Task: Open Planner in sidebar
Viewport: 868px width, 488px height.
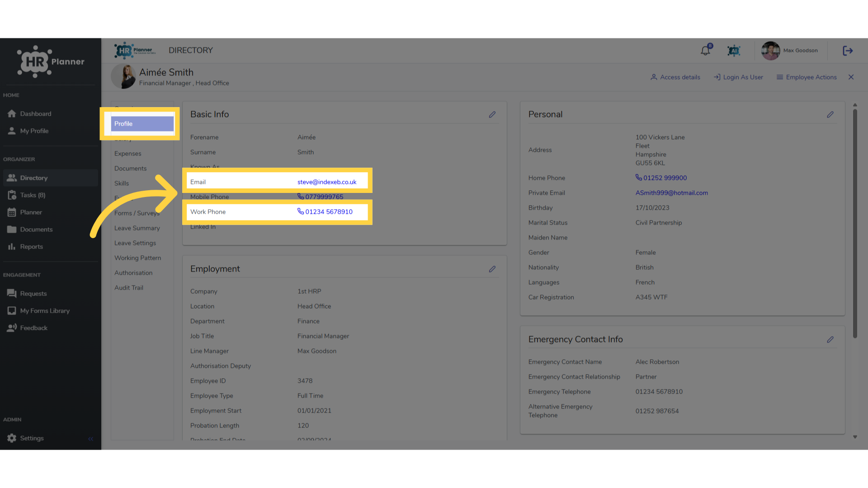Action: pos(50,212)
